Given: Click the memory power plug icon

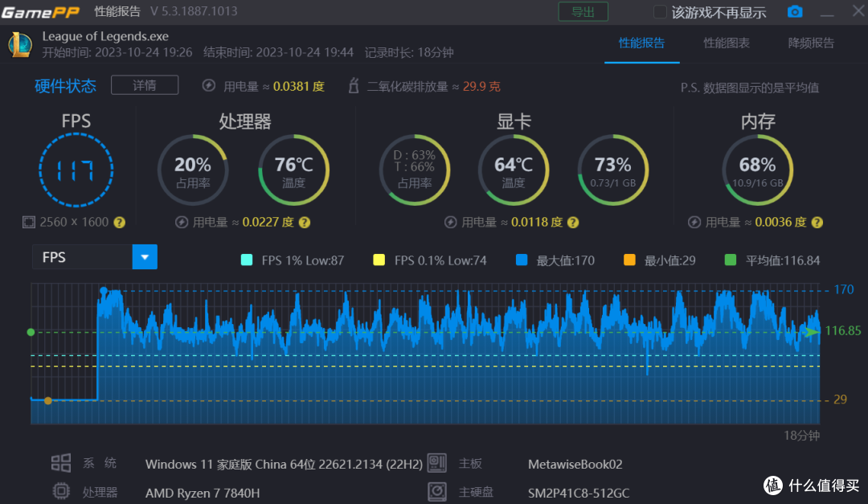Looking at the screenshot, I should 694,223.
